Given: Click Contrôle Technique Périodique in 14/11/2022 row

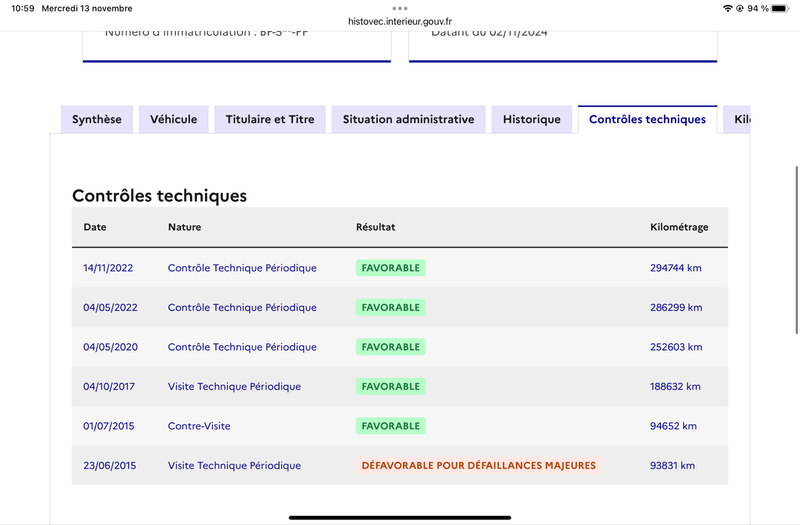Looking at the screenshot, I should pos(242,268).
